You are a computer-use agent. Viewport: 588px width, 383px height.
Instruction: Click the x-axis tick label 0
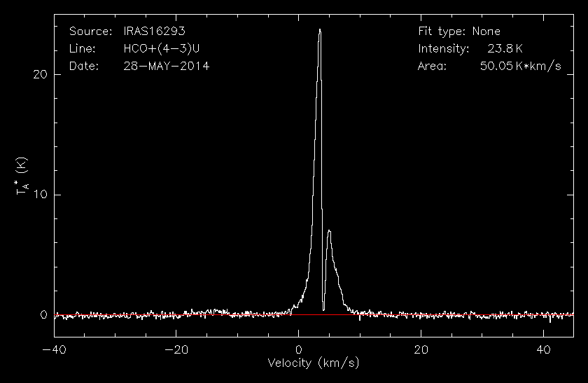coord(298,350)
